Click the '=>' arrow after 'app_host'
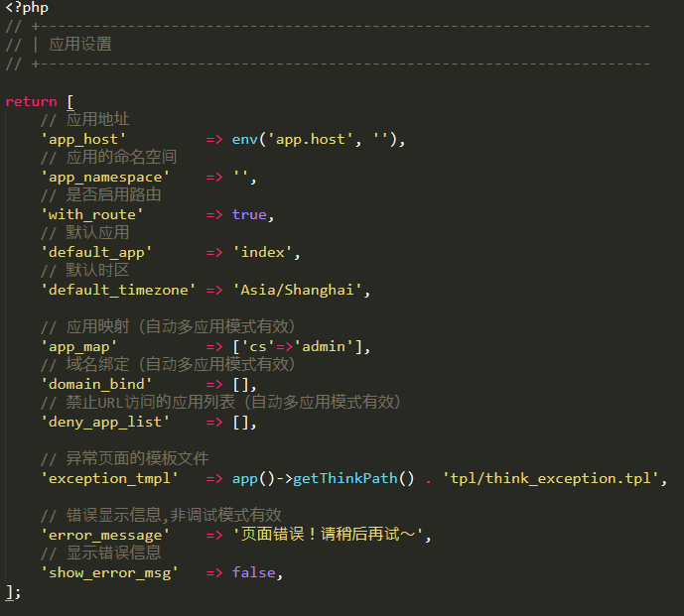Viewport: 684px width, 616px height. (214, 140)
